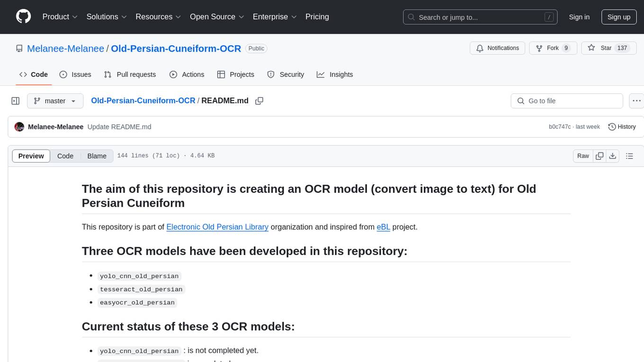644x362 pixels.
Task: Open the Melanee-Melanee commit author link
Action: (56, 127)
